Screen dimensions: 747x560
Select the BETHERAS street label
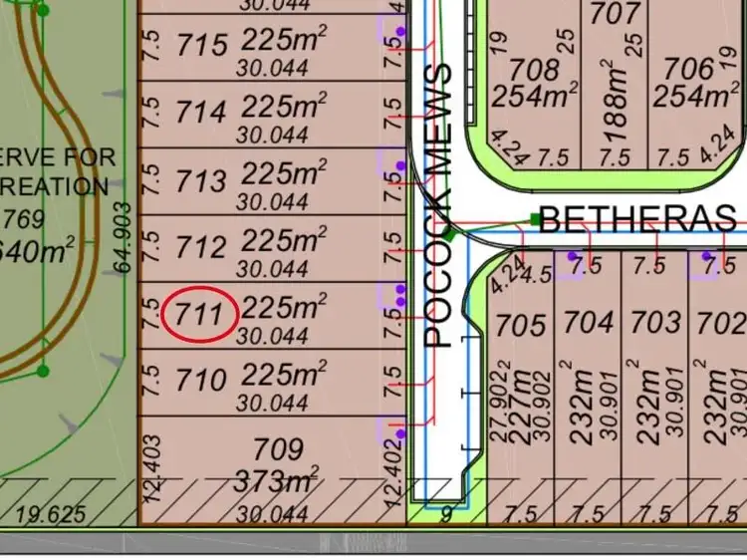pos(637,219)
